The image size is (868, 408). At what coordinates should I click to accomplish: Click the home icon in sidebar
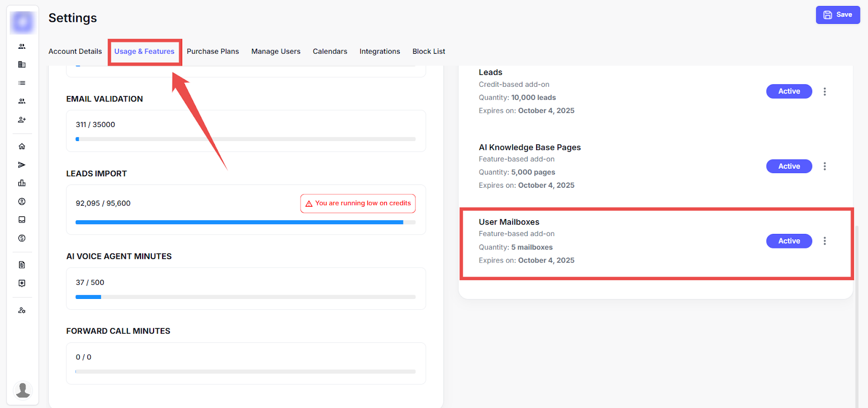coord(22,146)
